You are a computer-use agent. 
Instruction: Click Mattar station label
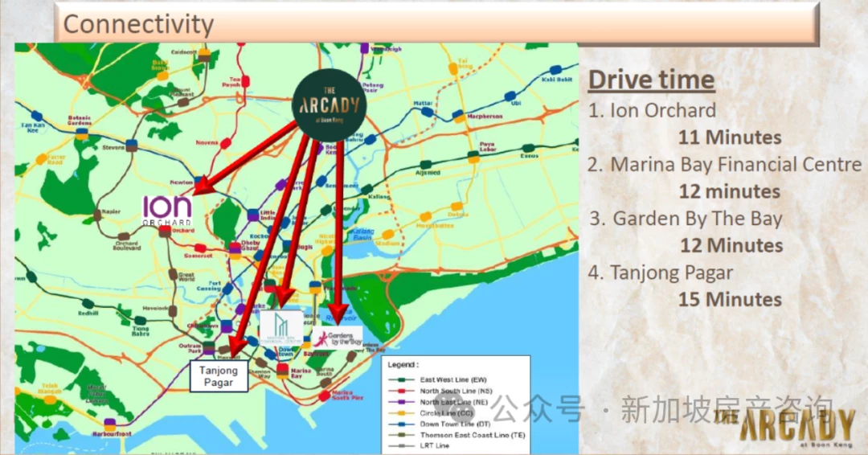click(423, 104)
